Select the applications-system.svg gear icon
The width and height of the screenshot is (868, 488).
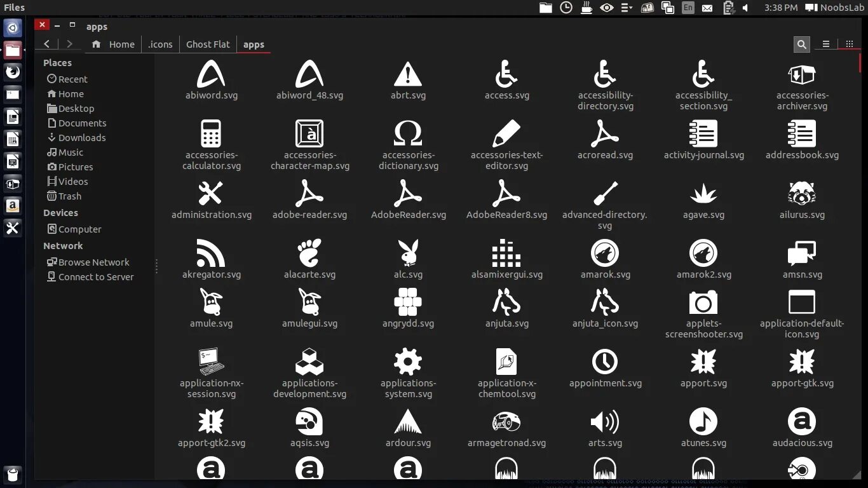tap(408, 362)
